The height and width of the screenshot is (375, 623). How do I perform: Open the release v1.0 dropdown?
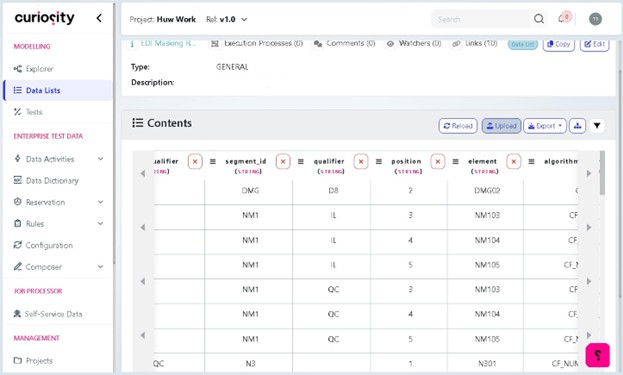(x=227, y=19)
